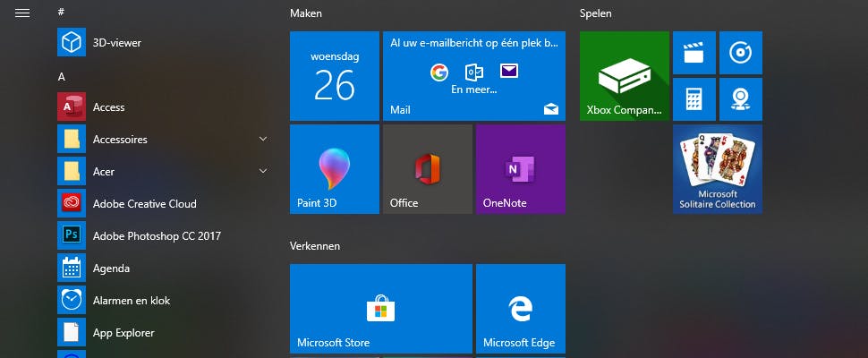Open the Groove Music disc tile
The width and height of the screenshot is (868, 358).
pyautogui.click(x=741, y=53)
